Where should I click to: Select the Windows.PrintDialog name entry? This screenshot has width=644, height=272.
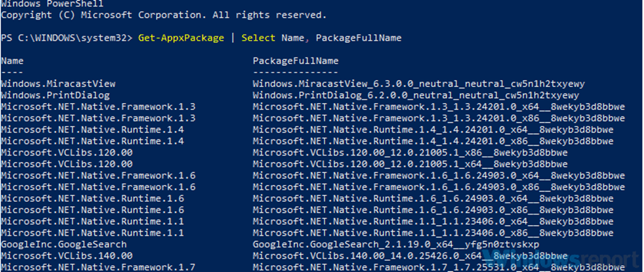[x=55, y=95]
